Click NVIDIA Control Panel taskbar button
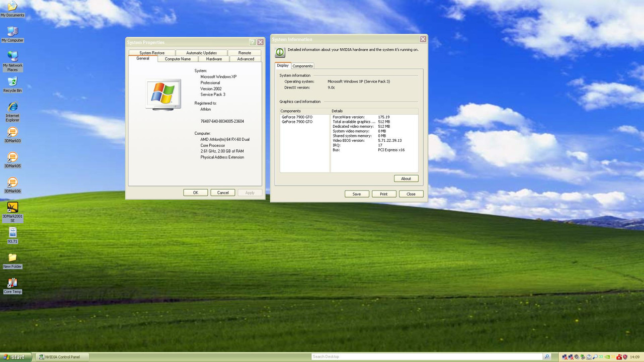 62,357
